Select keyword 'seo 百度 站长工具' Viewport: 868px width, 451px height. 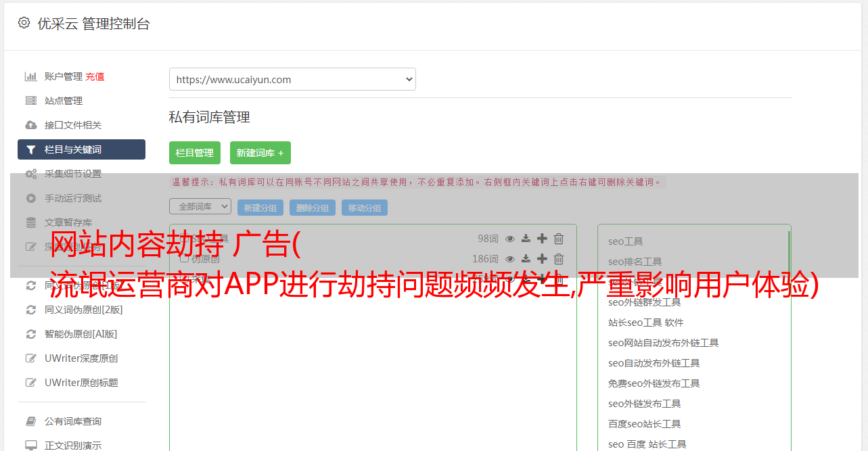[647, 444]
